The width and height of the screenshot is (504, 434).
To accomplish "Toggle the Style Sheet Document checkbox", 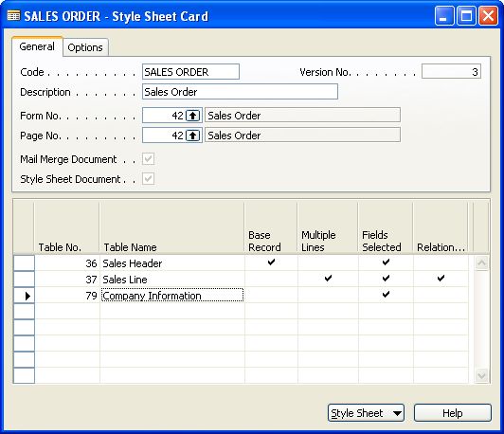I will [148, 179].
